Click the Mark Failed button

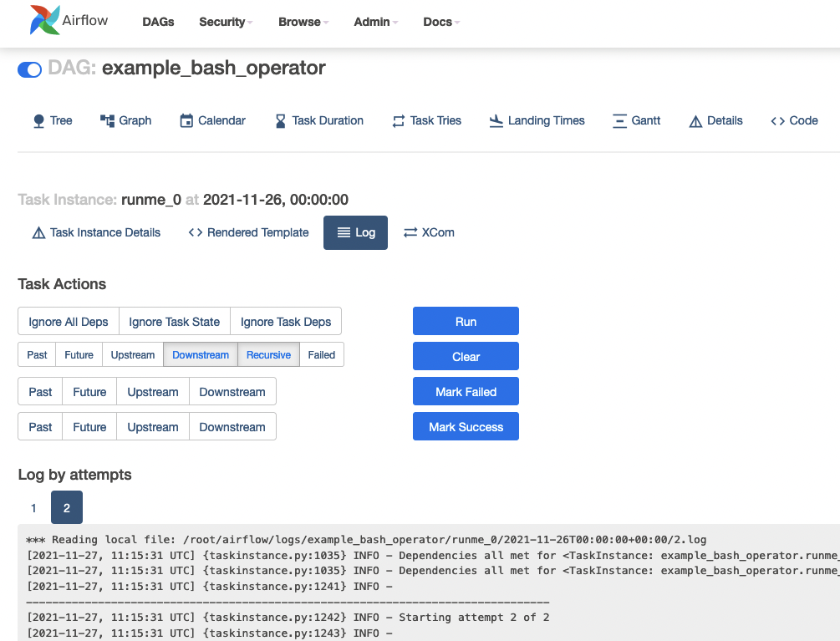[x=466, y=391]
